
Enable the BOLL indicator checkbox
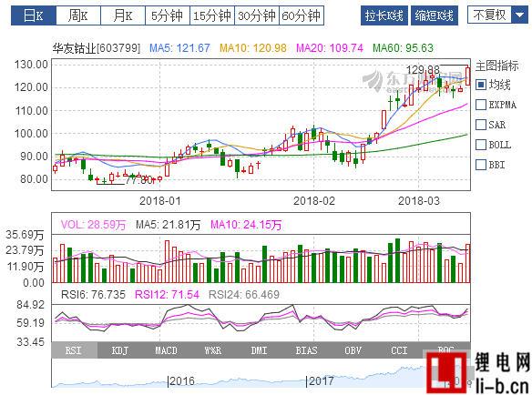coord(481,145)
